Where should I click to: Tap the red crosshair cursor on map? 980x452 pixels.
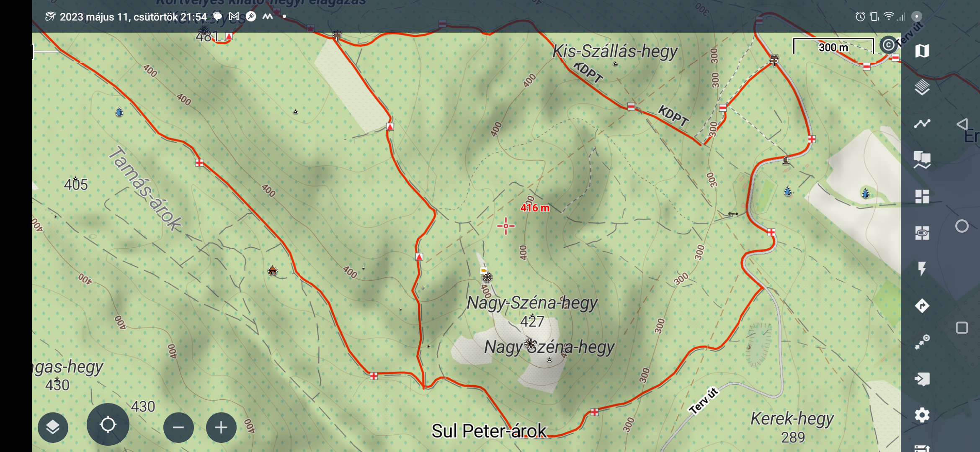(506, 226)
